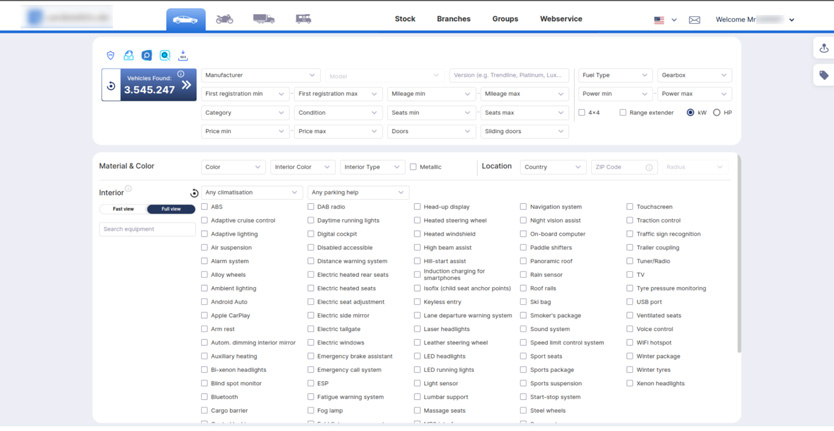834x431 pixels.
Task: Expand the Manufacturer dropdown
Action: [x=260, y=75]
